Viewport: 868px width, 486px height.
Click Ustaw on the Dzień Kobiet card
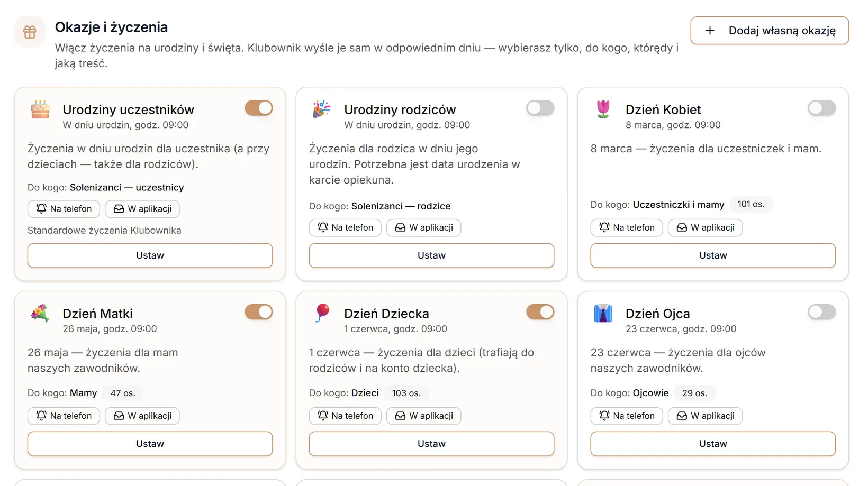(x=713, y=255)
